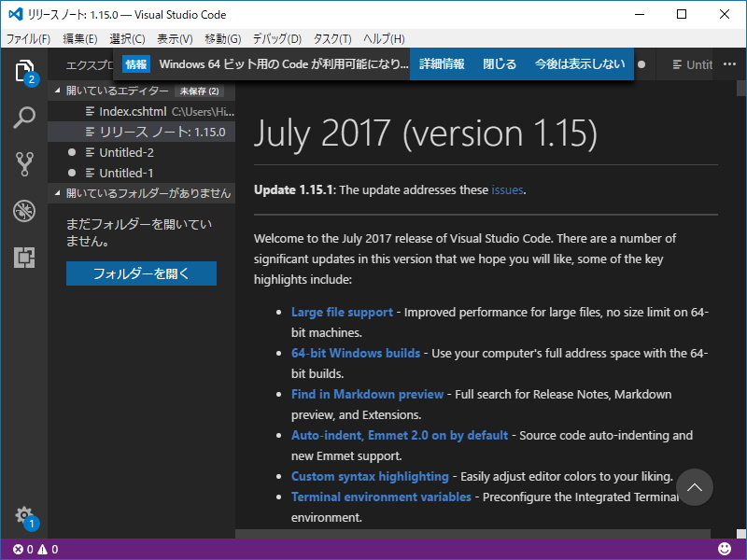Click 今後は表示しない in the notification
The width and height of the screenshot is (747, 560).
[x=580, y=63]
